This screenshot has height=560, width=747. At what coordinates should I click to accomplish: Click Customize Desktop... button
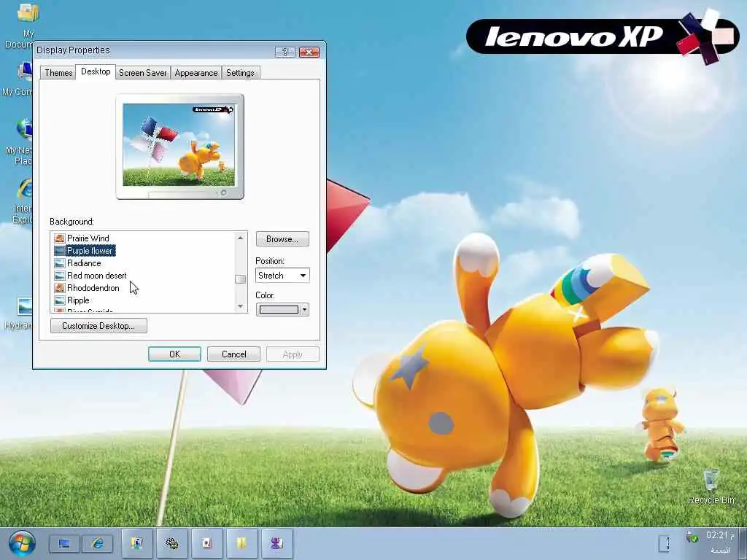[x=98, y=326]
